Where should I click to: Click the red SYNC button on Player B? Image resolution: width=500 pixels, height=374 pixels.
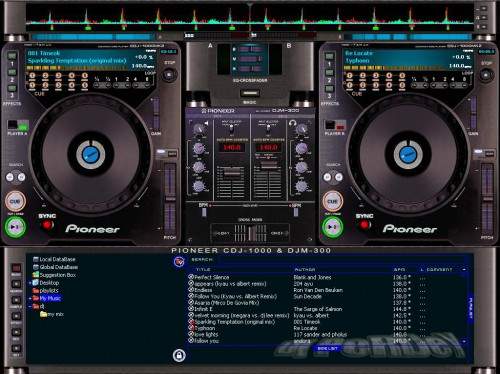364,225
